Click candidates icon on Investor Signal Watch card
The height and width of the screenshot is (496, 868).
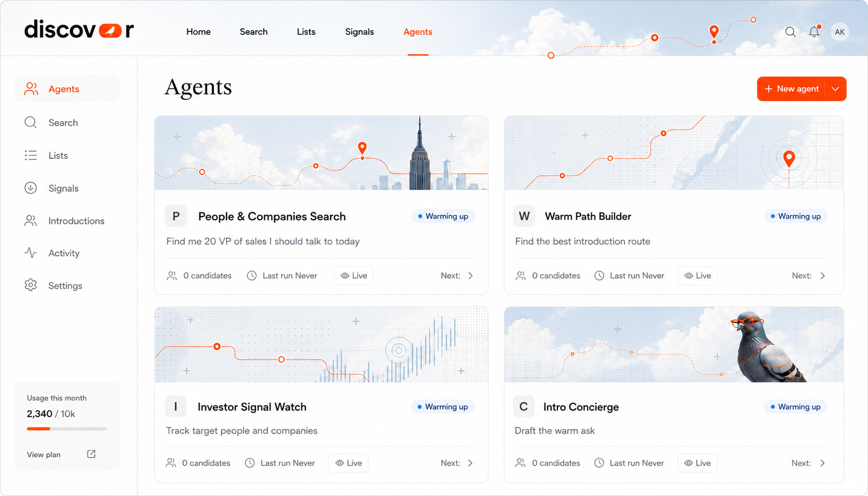(x=171, y=463)
